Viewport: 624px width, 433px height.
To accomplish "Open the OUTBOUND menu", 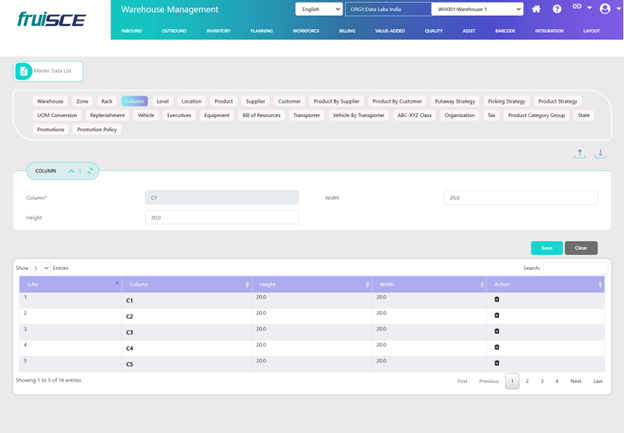I will 174,31.
